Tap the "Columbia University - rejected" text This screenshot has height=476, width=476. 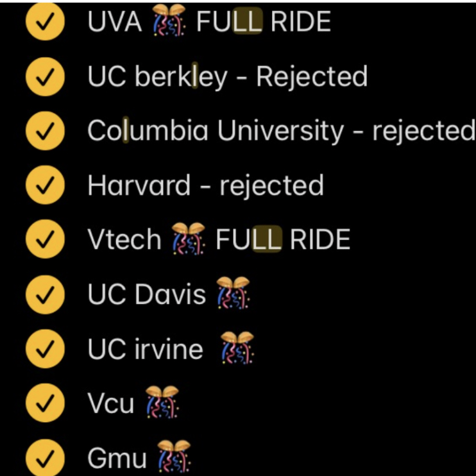tap(281, 131)
